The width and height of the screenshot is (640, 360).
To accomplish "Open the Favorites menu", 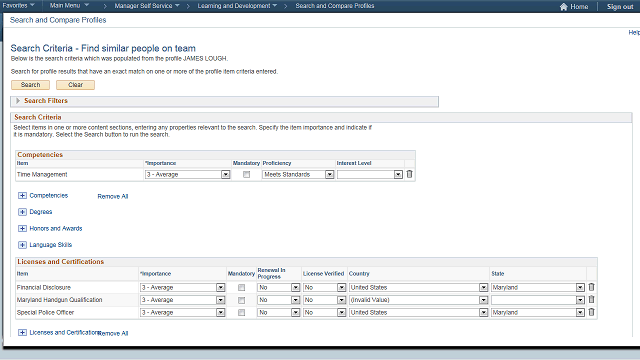I will click(18, 6).
